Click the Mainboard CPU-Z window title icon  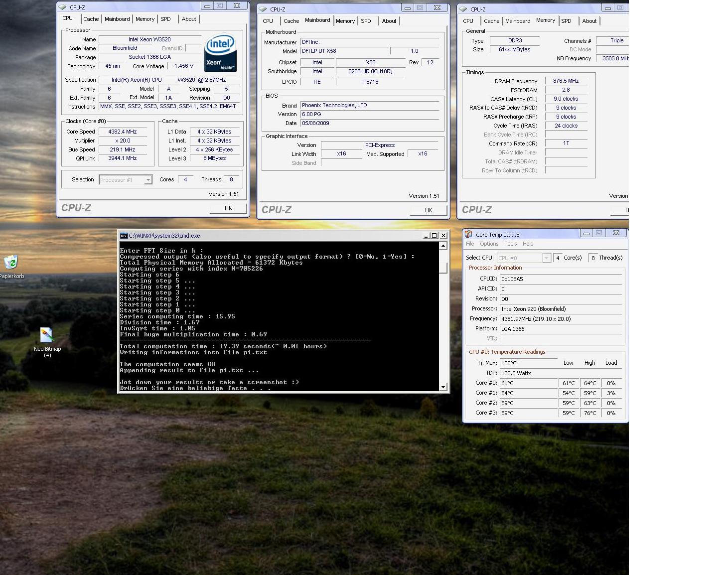263,9
